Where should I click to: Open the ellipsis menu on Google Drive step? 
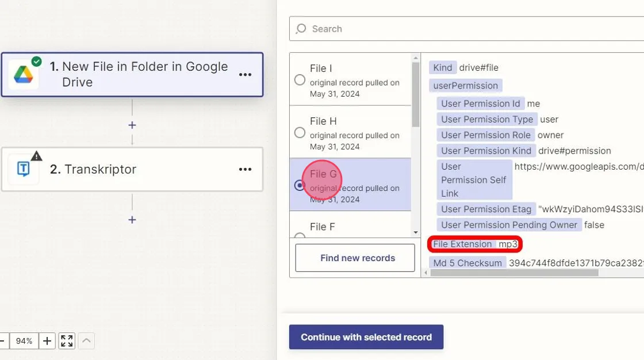pyautogui.click(x=245, y=74)
